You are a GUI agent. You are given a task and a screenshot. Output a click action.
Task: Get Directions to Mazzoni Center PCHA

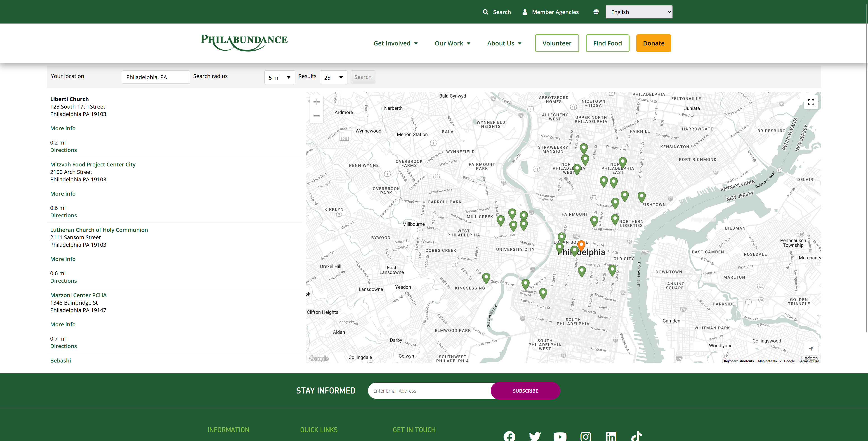pyautogui.click(x=63, y=346)
